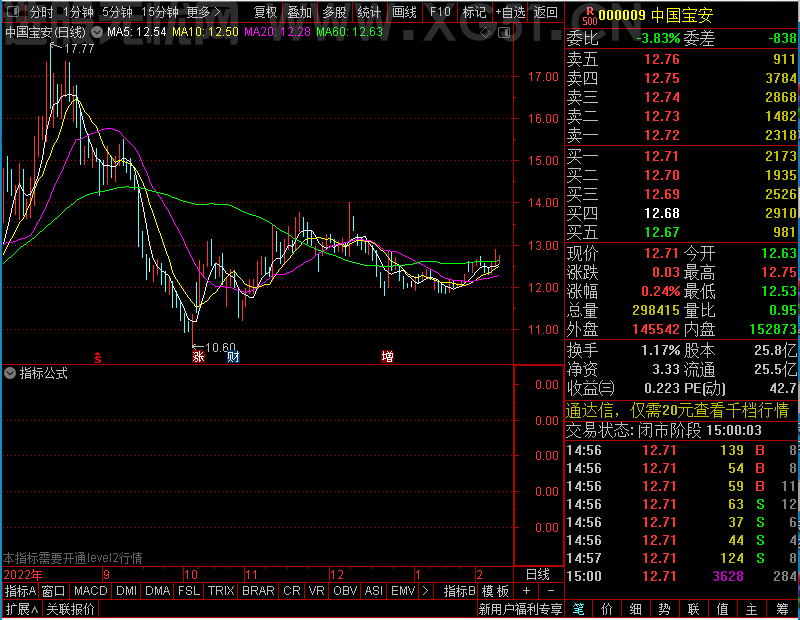Screen dimensions: 800x620
Task: Select DMI indicator
Action: (126, 591)
